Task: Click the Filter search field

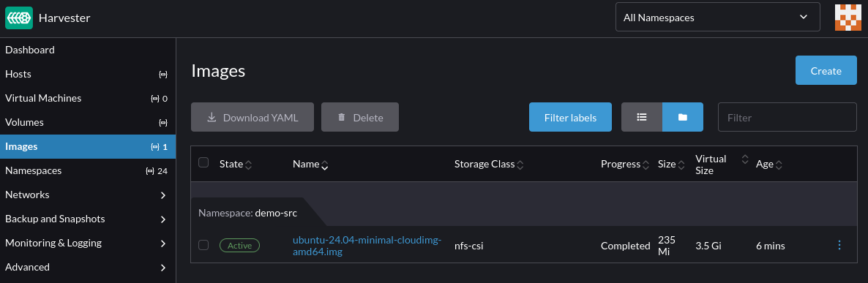Action: click(x=787, y=117)
